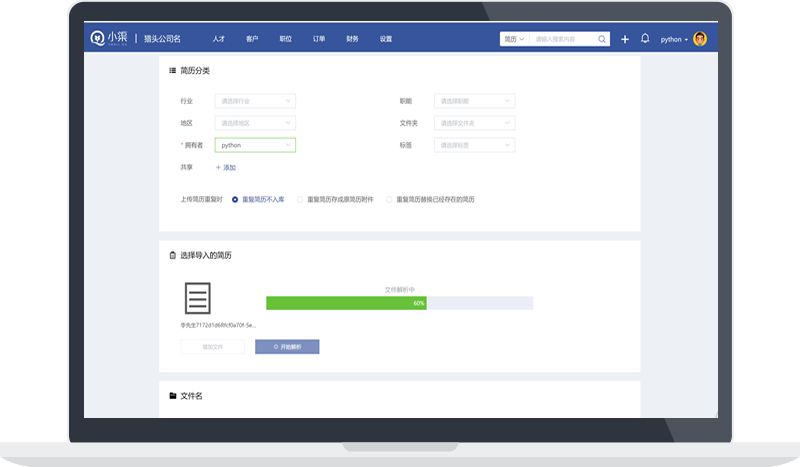The width and height of the screenshot is (800, 467).
Task: Click the search content input field
Action: point(564,39)
